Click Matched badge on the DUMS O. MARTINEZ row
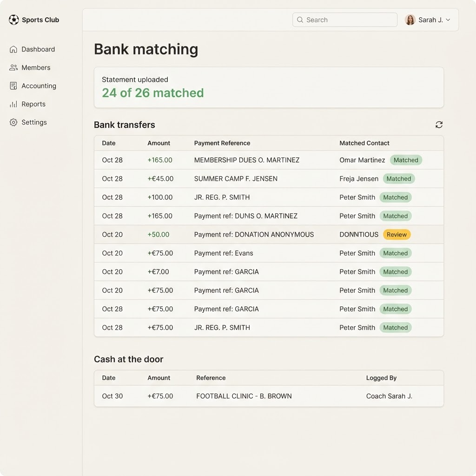 click(395, 216)
